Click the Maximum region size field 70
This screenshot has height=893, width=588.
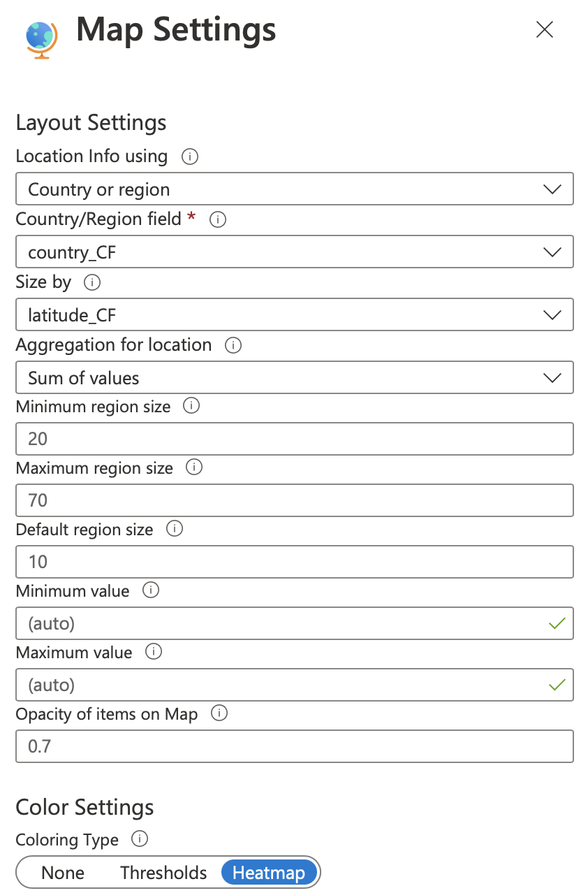[295, 500]
